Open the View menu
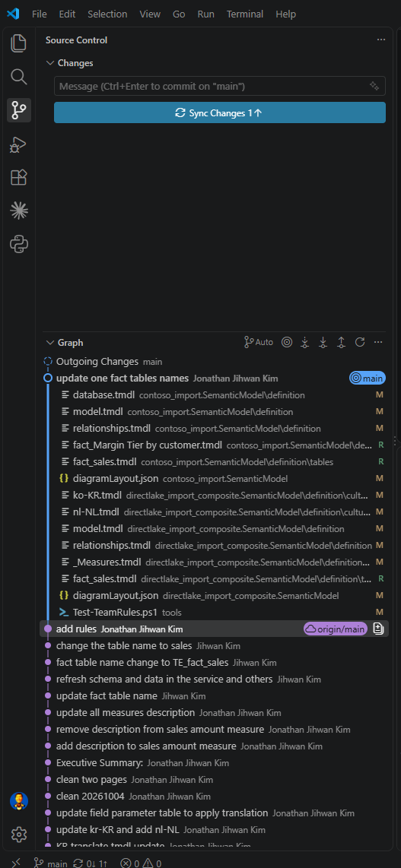Screen dimensions: 401x868 (x=150, y=14)
